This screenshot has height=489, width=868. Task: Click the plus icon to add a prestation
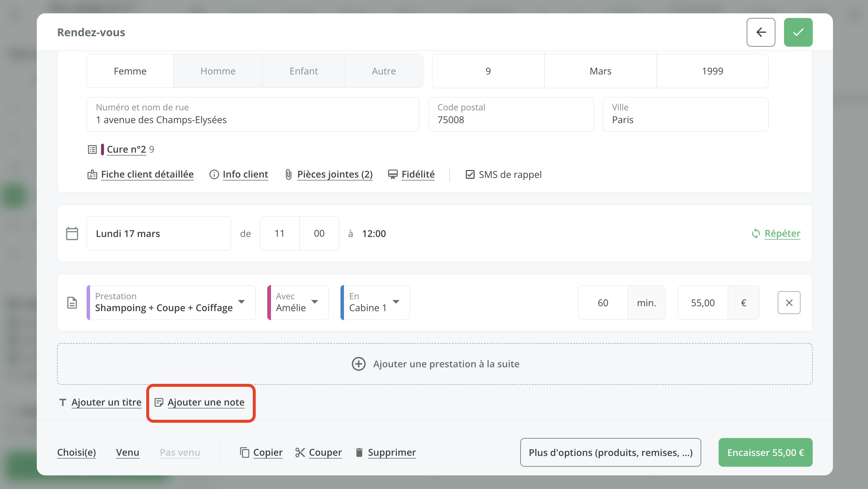[358, 364]
